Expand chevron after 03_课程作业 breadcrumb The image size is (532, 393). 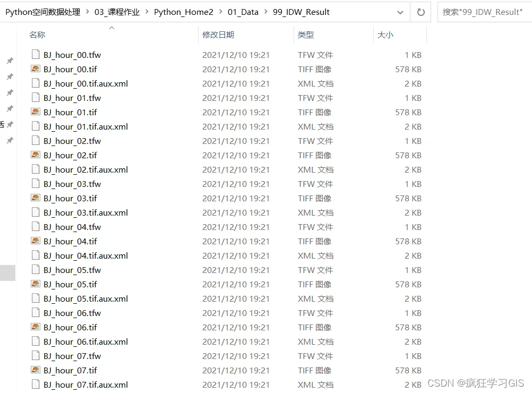(x=147, y=12)
